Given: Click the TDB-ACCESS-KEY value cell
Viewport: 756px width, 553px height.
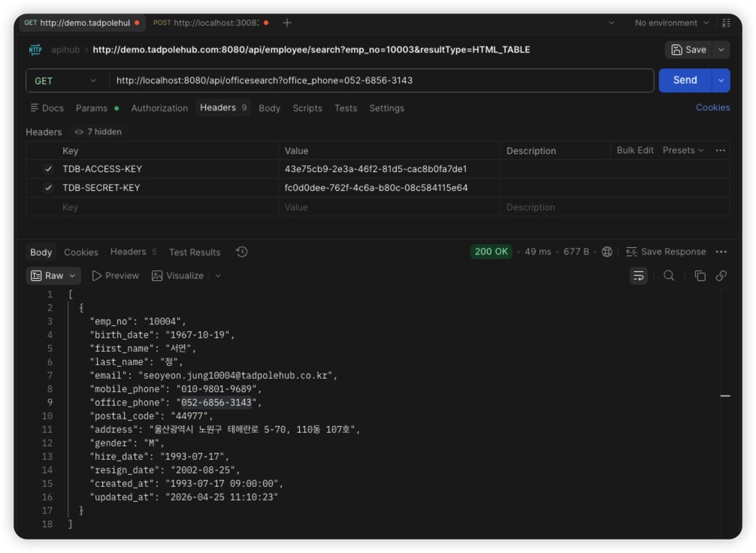Looking at the screenshot, I should [x=389, y=169].
